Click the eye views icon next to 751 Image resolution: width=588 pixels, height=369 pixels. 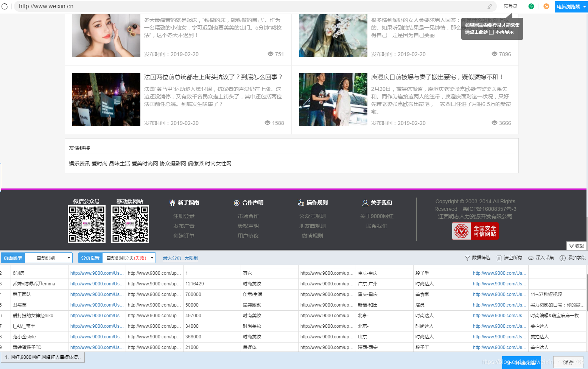(x=271, y=54)
